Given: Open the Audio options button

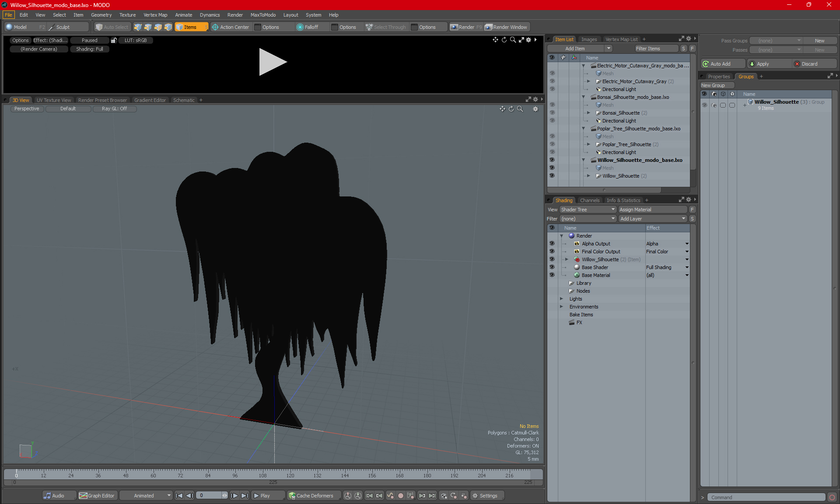Looking at the screenshot, I should [59, 496].
